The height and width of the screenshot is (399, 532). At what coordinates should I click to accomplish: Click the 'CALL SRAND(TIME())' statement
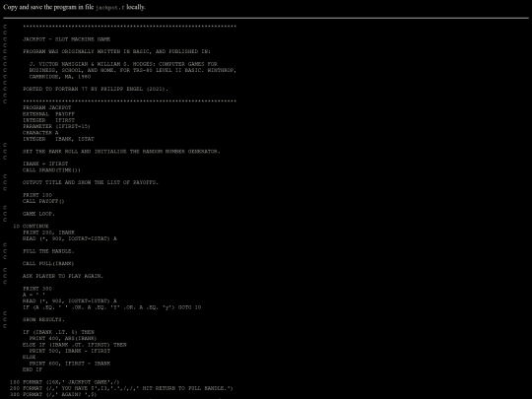pyautogui.click(x=52, y=170)
